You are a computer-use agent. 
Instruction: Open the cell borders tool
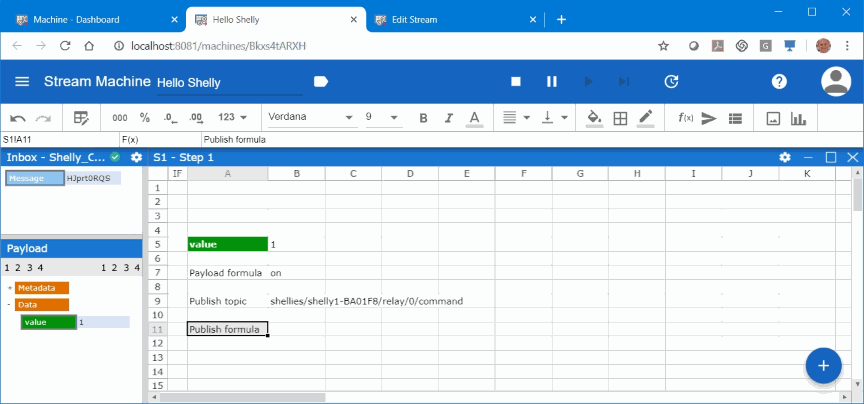click(620, 118)
